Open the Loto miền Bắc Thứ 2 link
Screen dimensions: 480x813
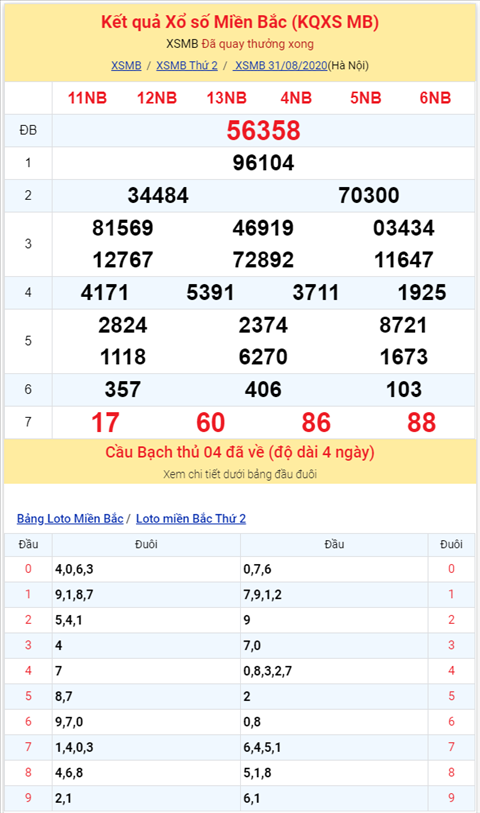[x=191, y=518]
